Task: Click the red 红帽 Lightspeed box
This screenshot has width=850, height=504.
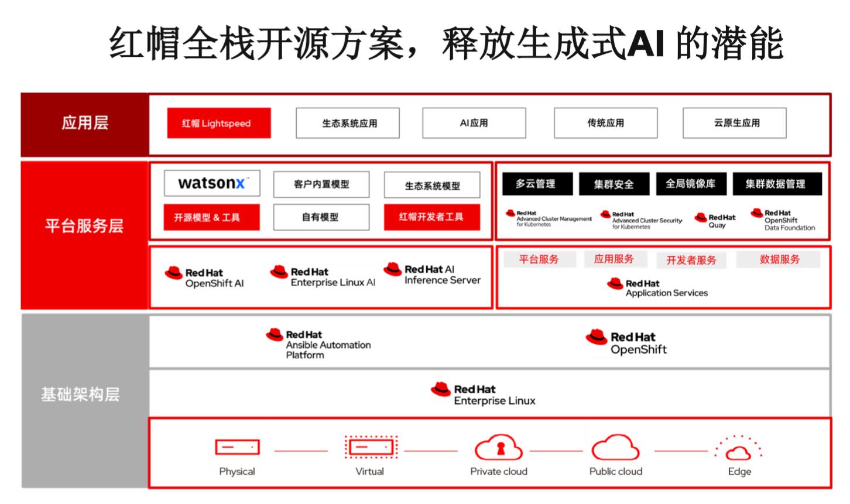Action: point(219,123)
